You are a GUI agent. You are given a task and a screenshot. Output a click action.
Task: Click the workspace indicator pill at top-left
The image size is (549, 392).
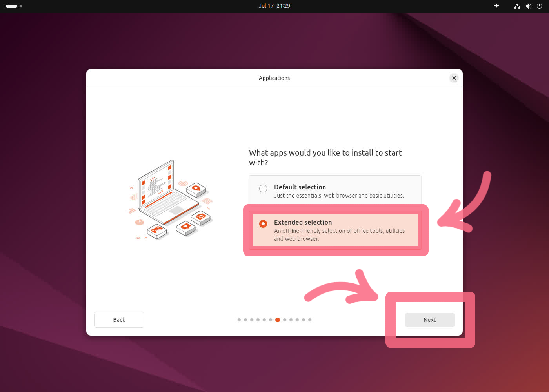pos(12,6)
